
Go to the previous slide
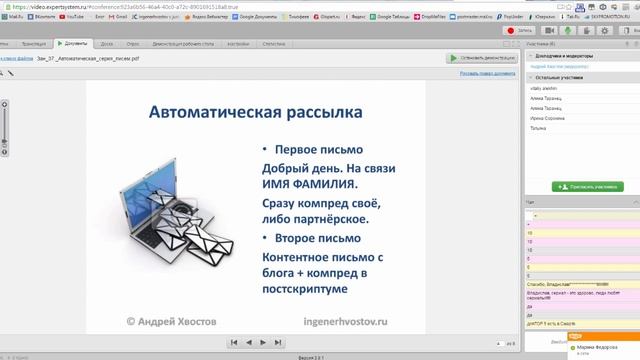[x=249, y=342]
